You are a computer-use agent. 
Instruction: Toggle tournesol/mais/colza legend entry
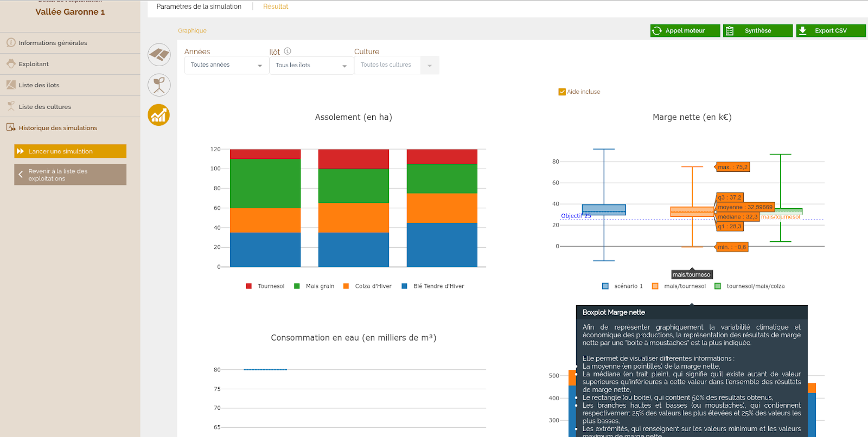point(750,286)
